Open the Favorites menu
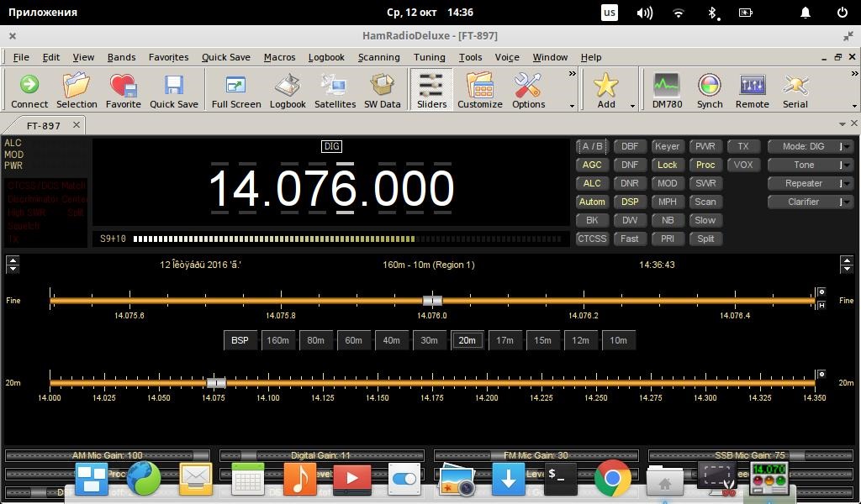This screenshot has width=861, height=504. point(168,57)
